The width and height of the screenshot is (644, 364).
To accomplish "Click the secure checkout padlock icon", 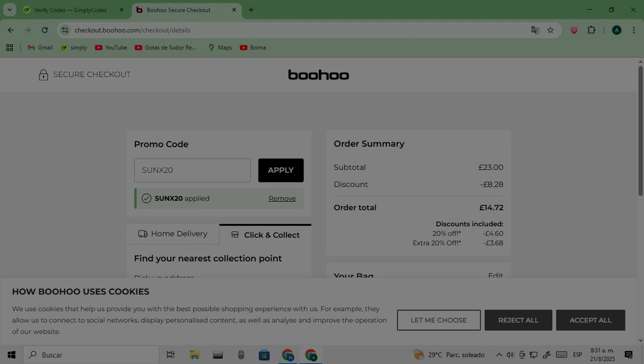I will pyautogui.click(x=43, y=75).
